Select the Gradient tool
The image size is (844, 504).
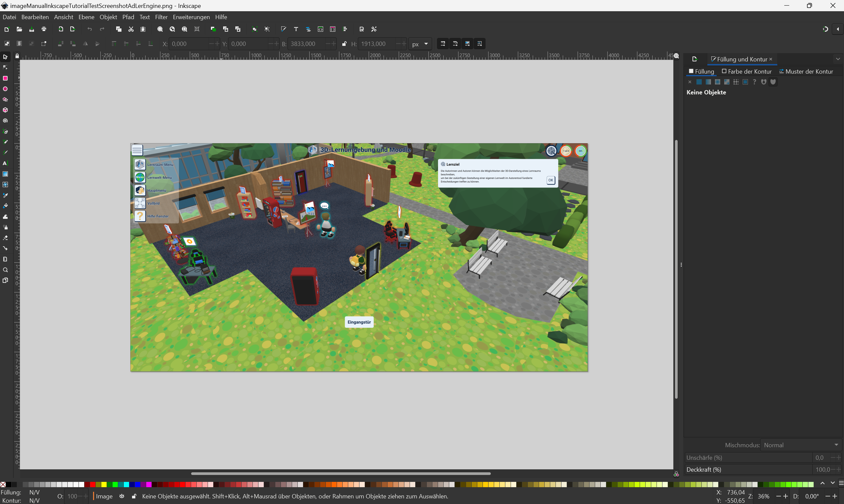tap(5, 174)
